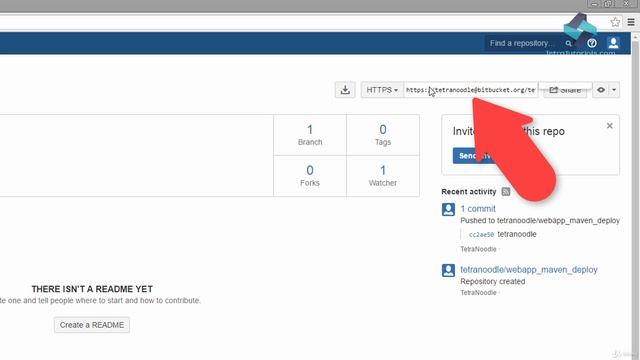
Task: Bookmark the page with the star icon
Action: [615, 22]
